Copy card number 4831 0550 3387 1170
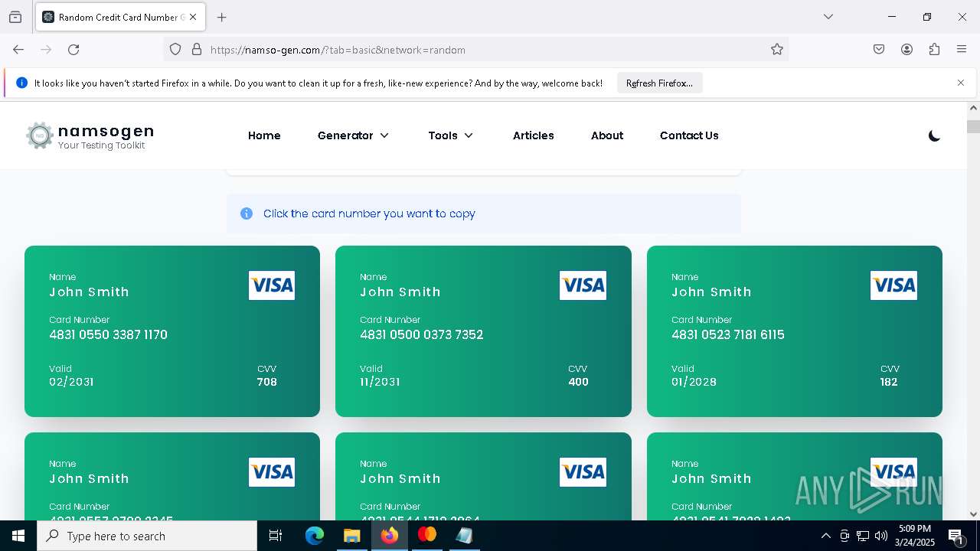Image resolution: width=980 pixels, height=551 pixels. 108,334
